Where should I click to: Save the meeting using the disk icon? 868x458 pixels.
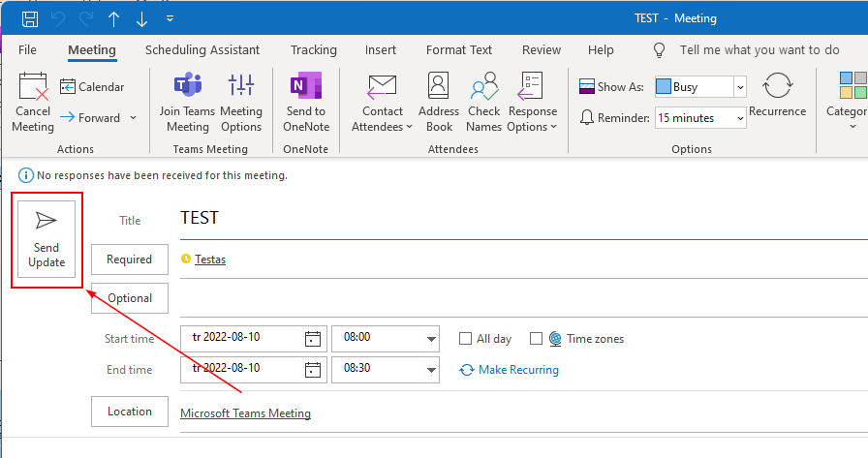[30, 18]
